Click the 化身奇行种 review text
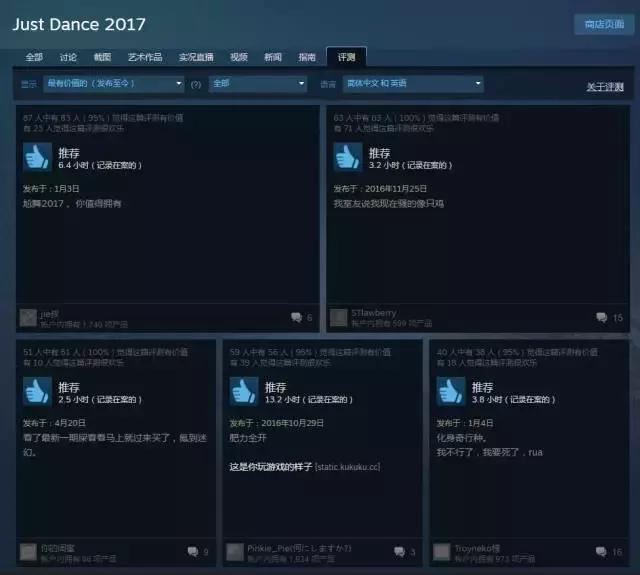640x575 pixels. tap(462, 438)
